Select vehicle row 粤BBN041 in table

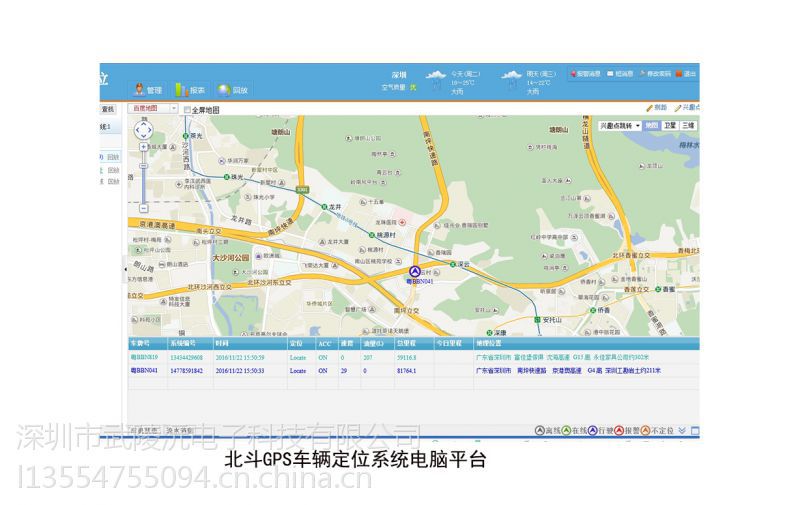point(413,371)
